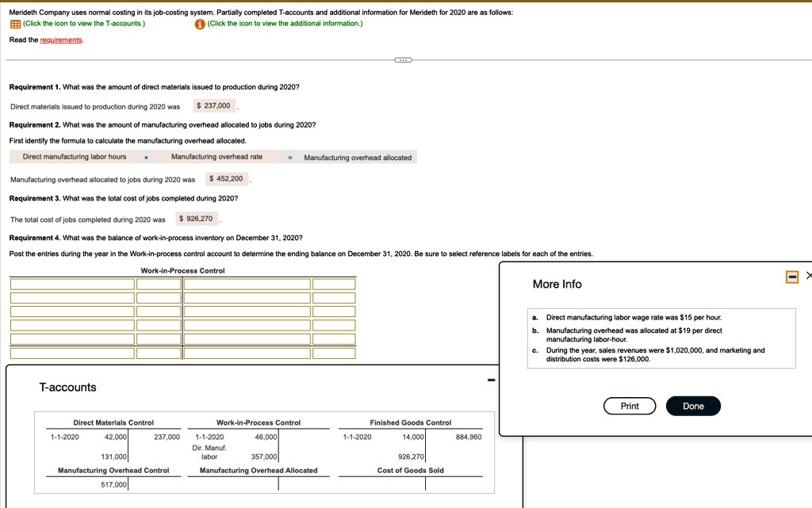
Task: Open the first debit reference label dropdown
Action: [71, 284]
